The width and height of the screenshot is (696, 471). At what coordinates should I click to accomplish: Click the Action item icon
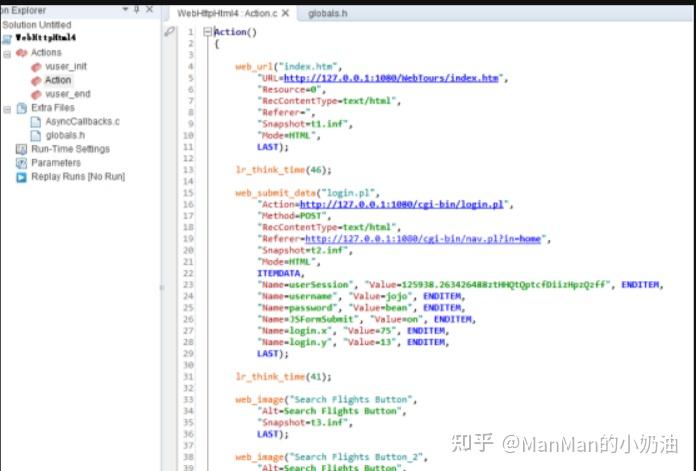[x=36, y=81]
